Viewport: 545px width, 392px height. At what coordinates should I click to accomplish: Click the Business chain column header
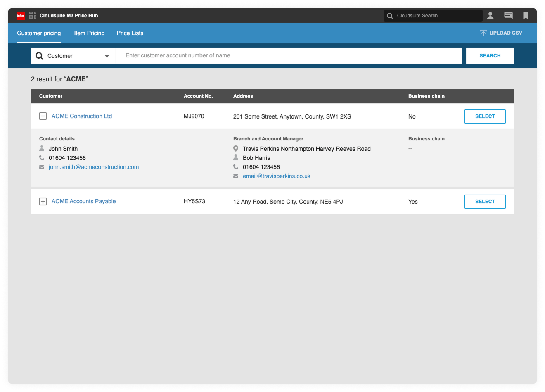click(427, 96)
